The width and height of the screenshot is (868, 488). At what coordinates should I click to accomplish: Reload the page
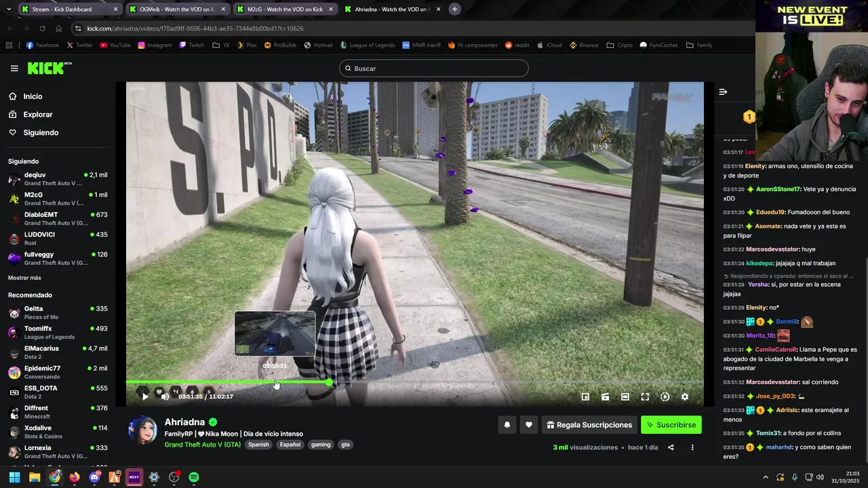(42, 28)
